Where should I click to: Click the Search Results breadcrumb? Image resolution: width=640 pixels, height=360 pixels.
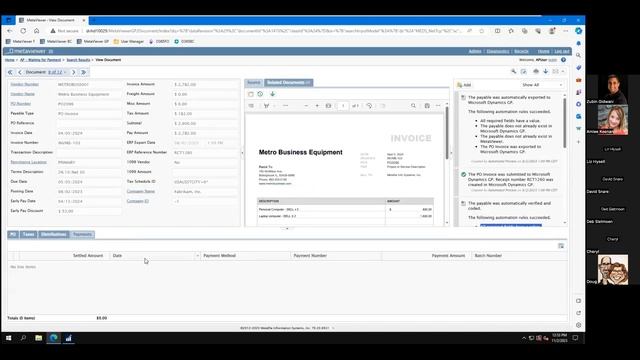[x=78, y=60]
